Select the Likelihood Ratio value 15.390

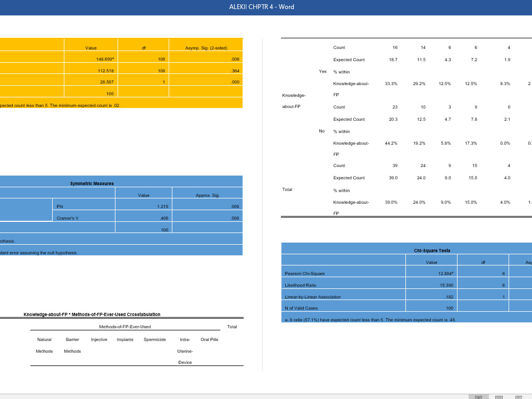point(446,285)
